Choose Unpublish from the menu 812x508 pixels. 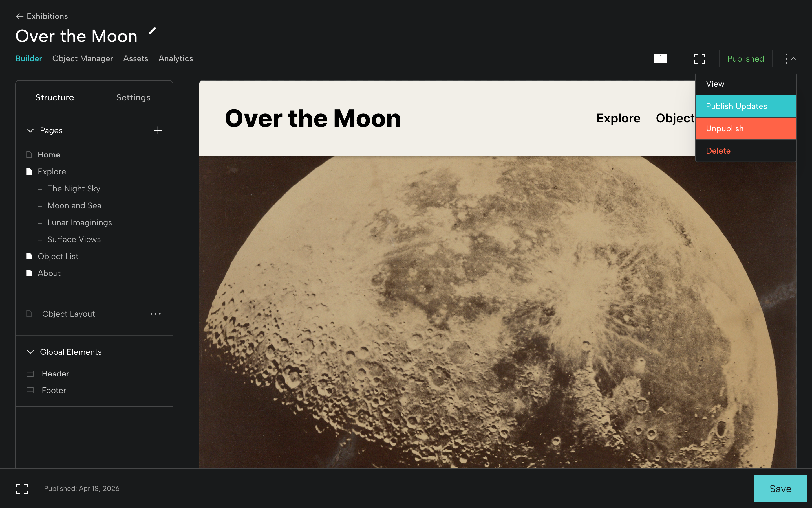(x=745, y=128)
